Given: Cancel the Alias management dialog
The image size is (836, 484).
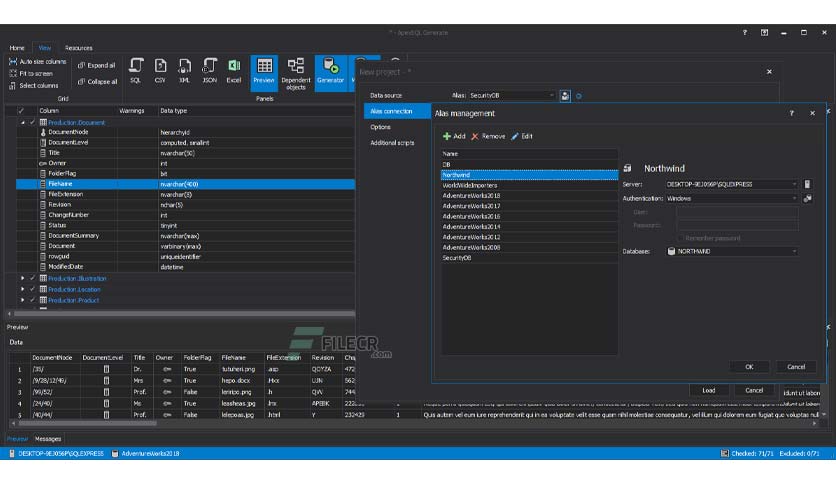Looking at the screenshot, I should [796, 367].
